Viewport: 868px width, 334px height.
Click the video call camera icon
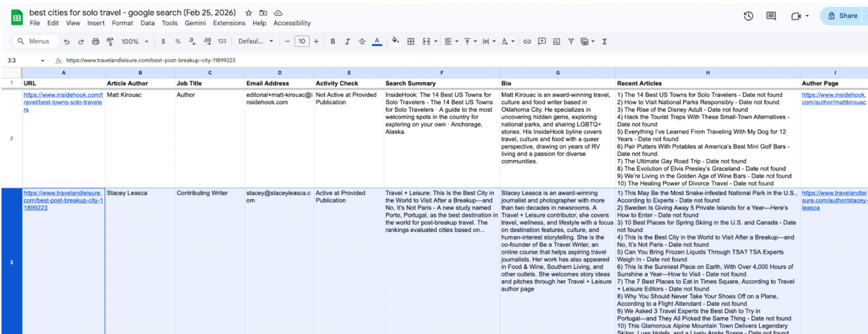(796, 16)
